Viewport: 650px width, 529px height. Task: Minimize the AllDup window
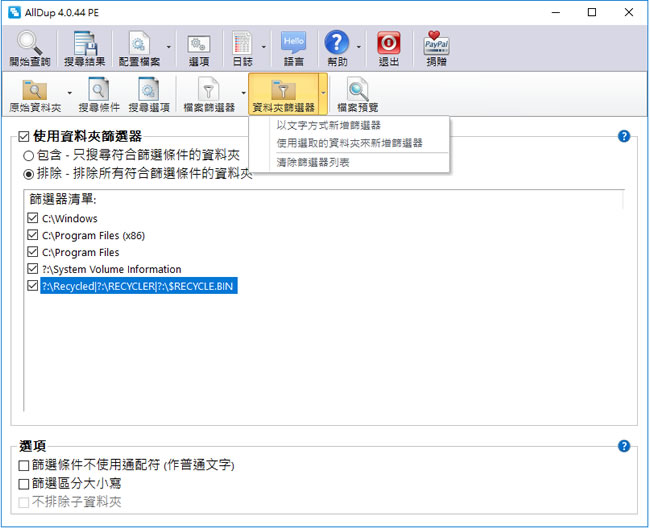click(x=555, y=12)
